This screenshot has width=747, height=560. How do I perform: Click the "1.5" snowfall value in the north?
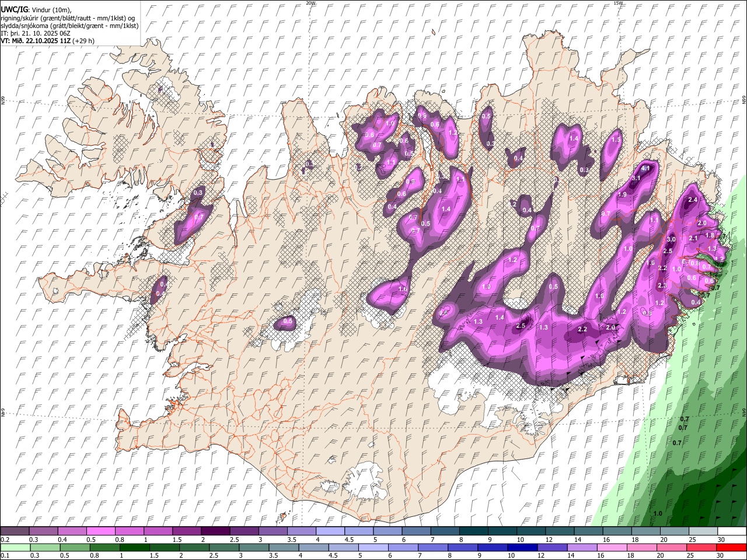pos(616,140)
